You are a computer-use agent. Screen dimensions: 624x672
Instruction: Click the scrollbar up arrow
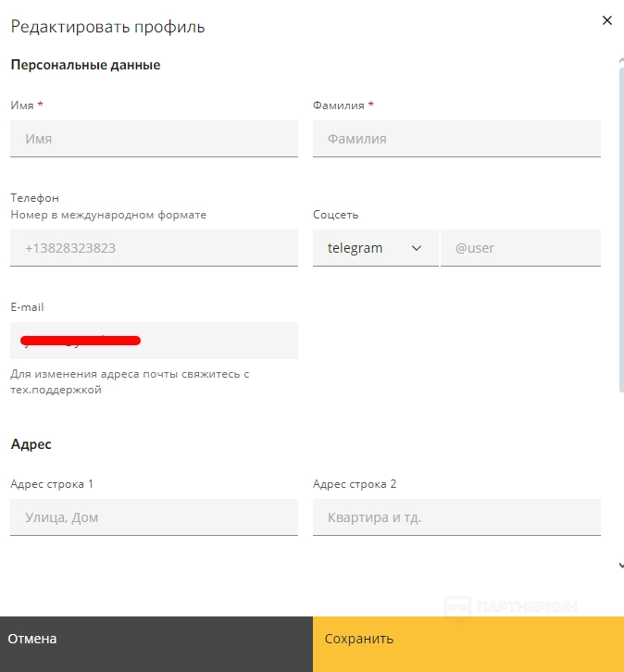point(620,60)
